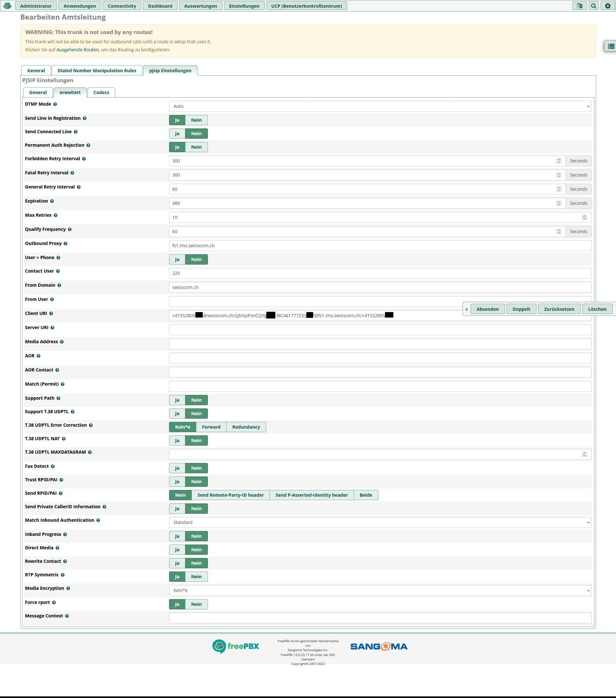Viewport: 616px width, 698px height.
Task: Click the FreePBX frog logo icon
Action: [x=7, y=6]
